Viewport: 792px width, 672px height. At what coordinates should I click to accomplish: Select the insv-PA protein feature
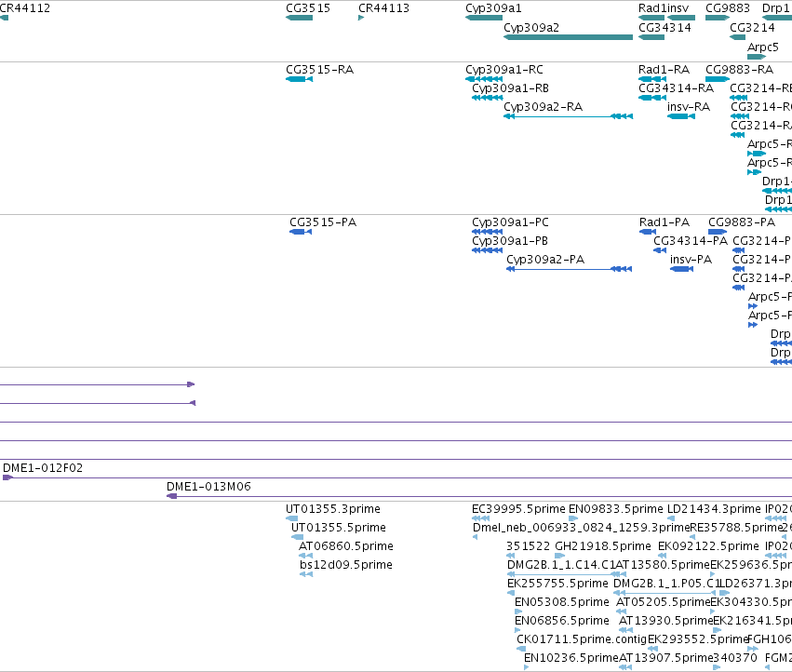tap(681, 269)
